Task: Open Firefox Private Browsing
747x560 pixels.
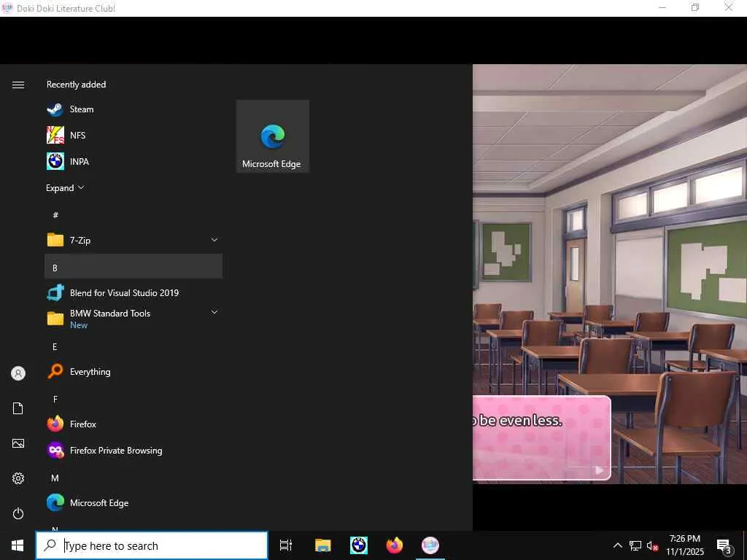Action: point(133,450)
